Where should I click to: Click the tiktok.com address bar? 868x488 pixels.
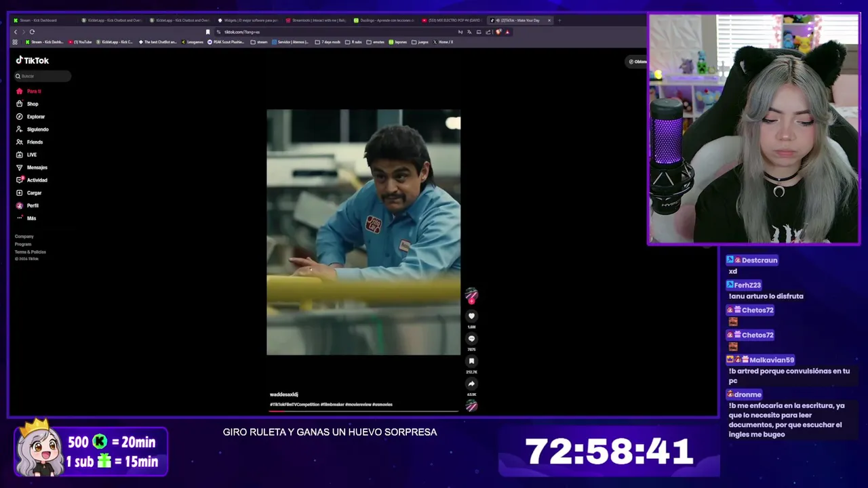click(x=339, y=32)
